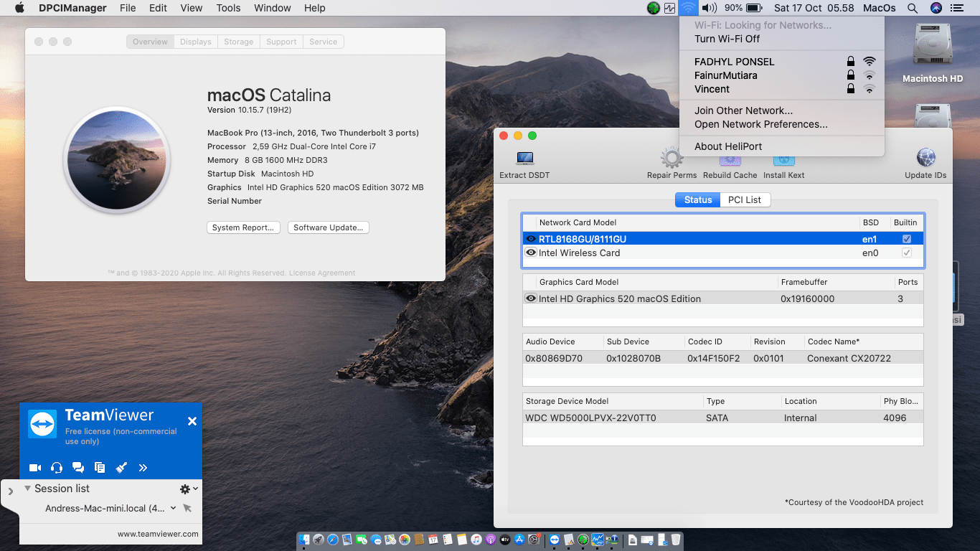Click the System Report... button
Viewport: 980px width, 551px height.
(x=243, y=227)
